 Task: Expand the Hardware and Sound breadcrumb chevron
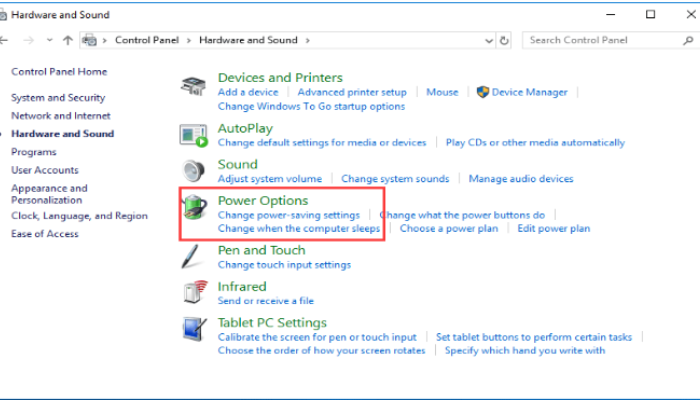coord(308,40)
